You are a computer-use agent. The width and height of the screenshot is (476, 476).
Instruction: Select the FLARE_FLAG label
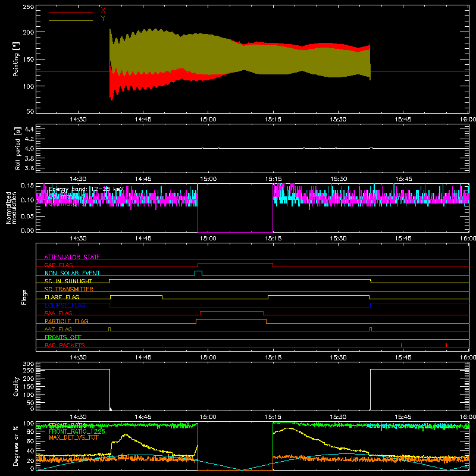[x=62, y=297]
